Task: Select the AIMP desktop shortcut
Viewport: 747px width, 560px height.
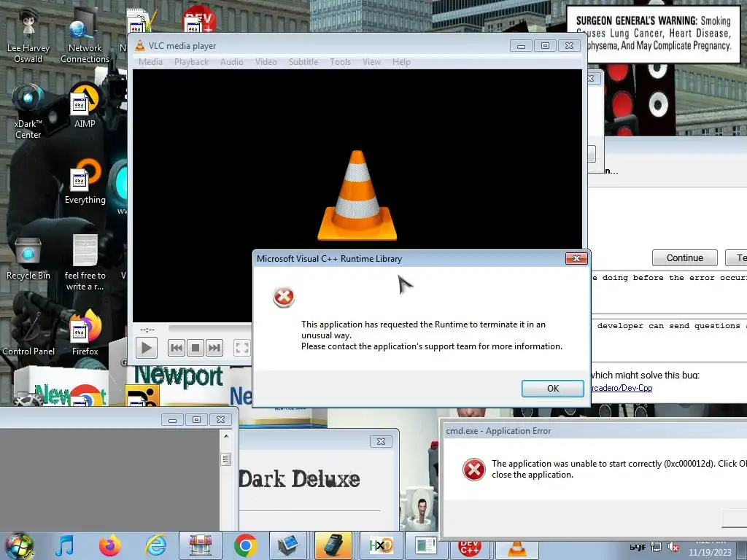Action: tap(85, 106)
